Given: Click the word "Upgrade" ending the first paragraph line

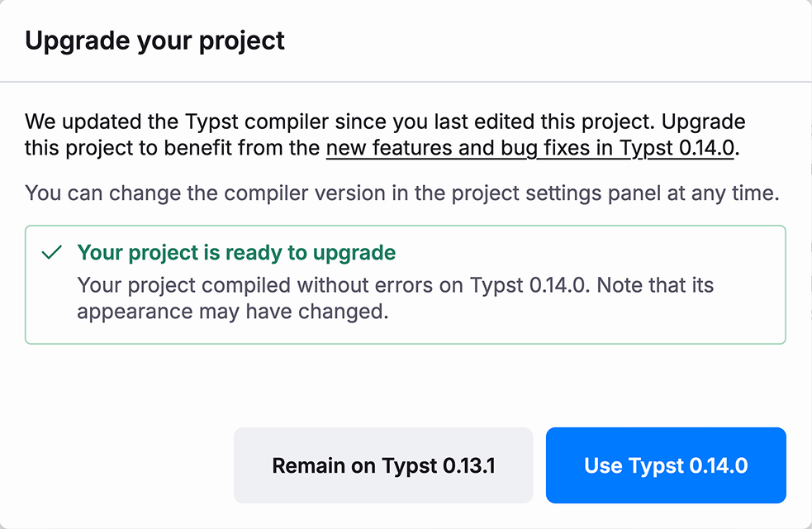Looking at the screenshot, I should point(704,122).
